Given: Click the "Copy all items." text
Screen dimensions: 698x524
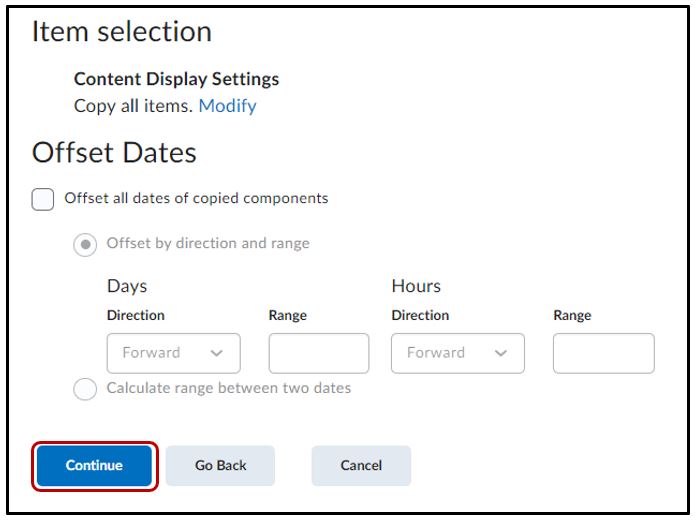Looking at the screenshot, I should pos(134,106).
